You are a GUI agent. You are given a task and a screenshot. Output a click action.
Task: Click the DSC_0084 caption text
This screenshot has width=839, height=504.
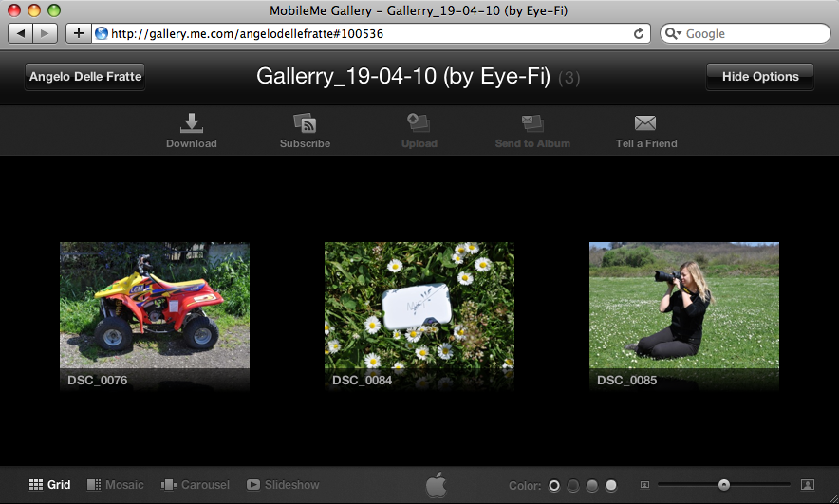click(363, 381)
